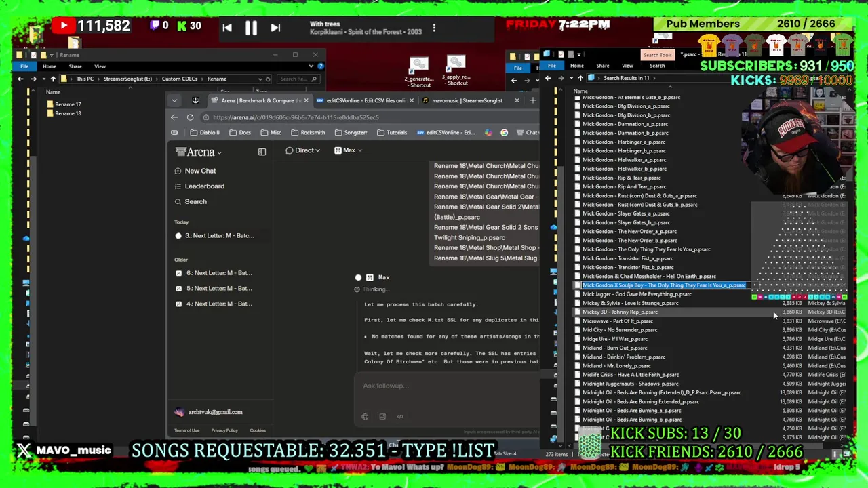
Task: Open Search Tools tab in search results window
Action: (657, 55)
